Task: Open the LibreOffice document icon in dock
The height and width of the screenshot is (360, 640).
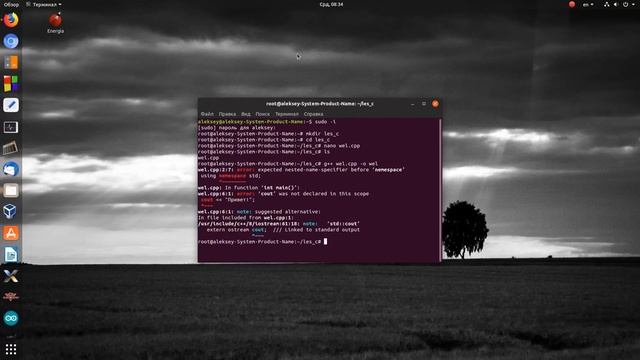Action: coord(11,254)
